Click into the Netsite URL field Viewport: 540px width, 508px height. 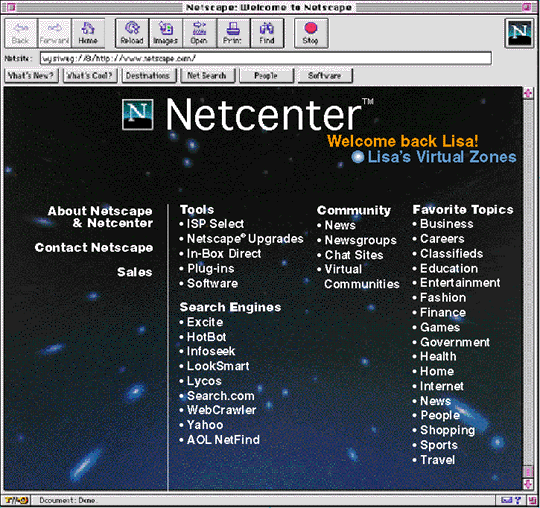(266, 58)
